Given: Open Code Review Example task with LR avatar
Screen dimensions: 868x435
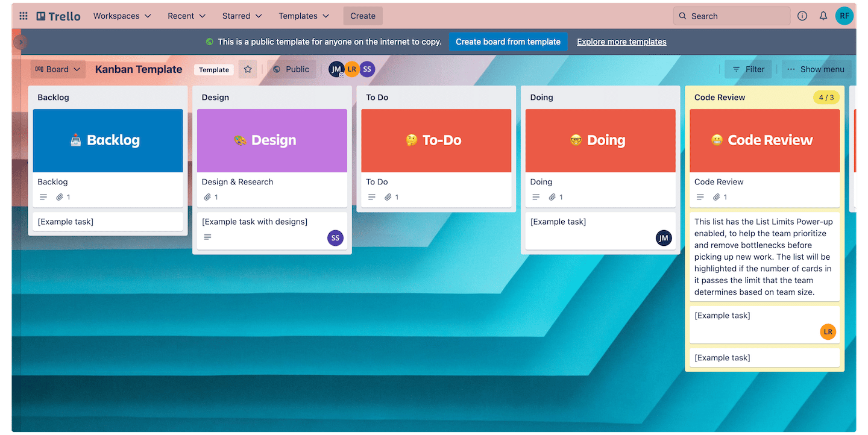Looking at the screenshot, I should [765, 325].
